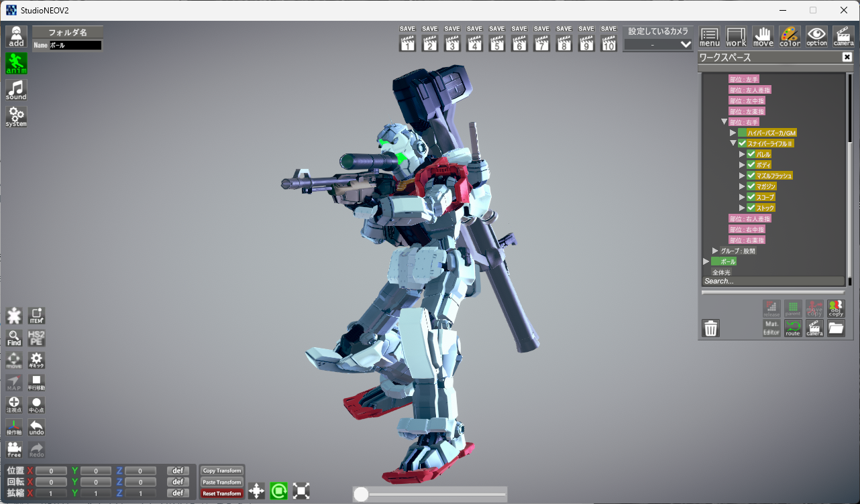Open the system menu
Image resolution: width=860 pixels, height=504 pixels.
[x=17, y=117]
